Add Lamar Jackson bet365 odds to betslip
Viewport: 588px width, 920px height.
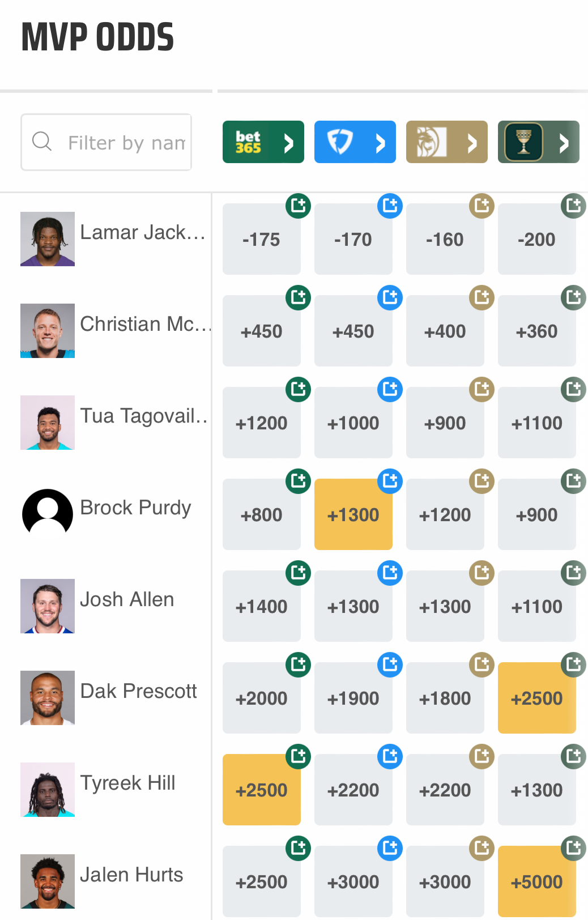[x=298, y=206]
